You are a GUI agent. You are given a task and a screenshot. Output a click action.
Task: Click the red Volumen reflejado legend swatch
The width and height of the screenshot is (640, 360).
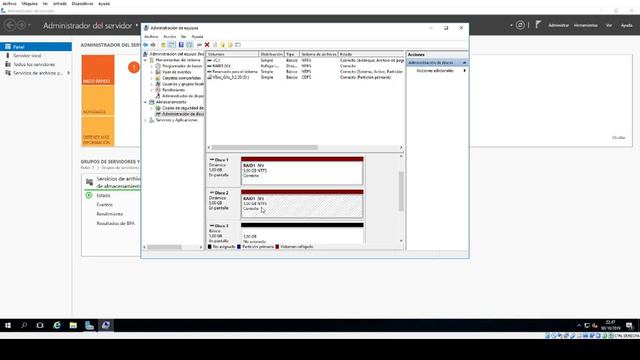click(277, 247)
